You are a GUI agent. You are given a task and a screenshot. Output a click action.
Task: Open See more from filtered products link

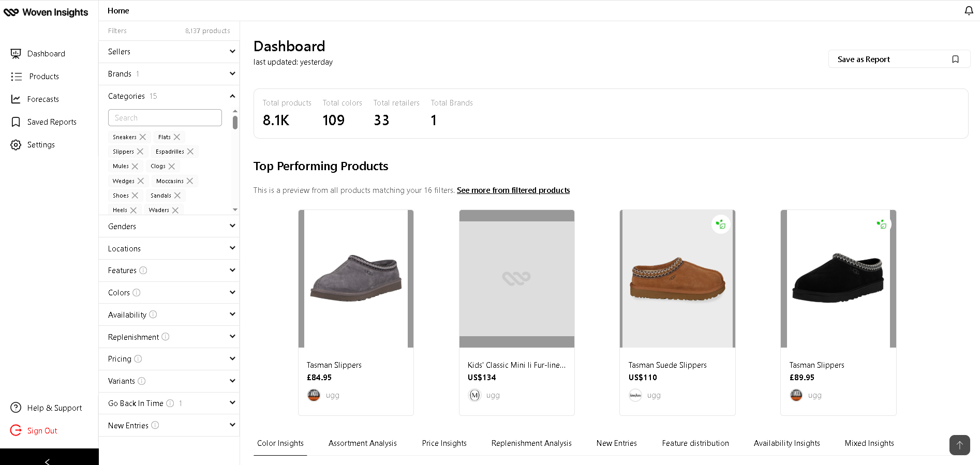pyautogui.click(x=513, y=190)
